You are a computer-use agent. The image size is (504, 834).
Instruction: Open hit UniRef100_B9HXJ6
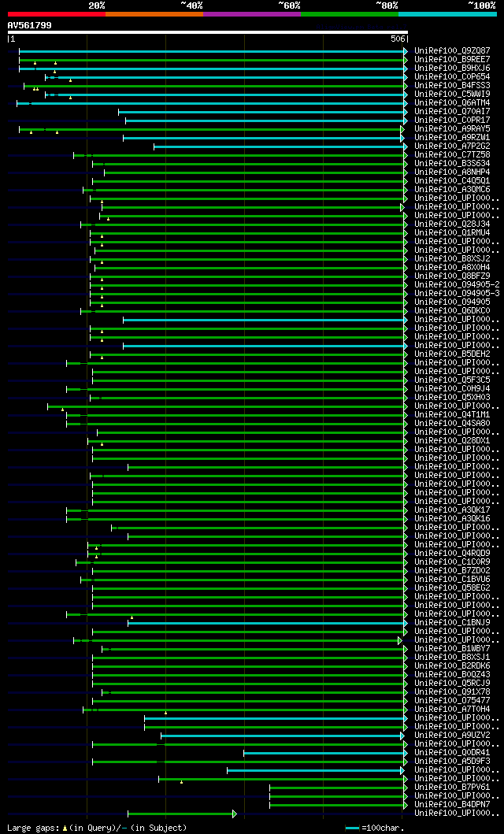tap(453, 68)
